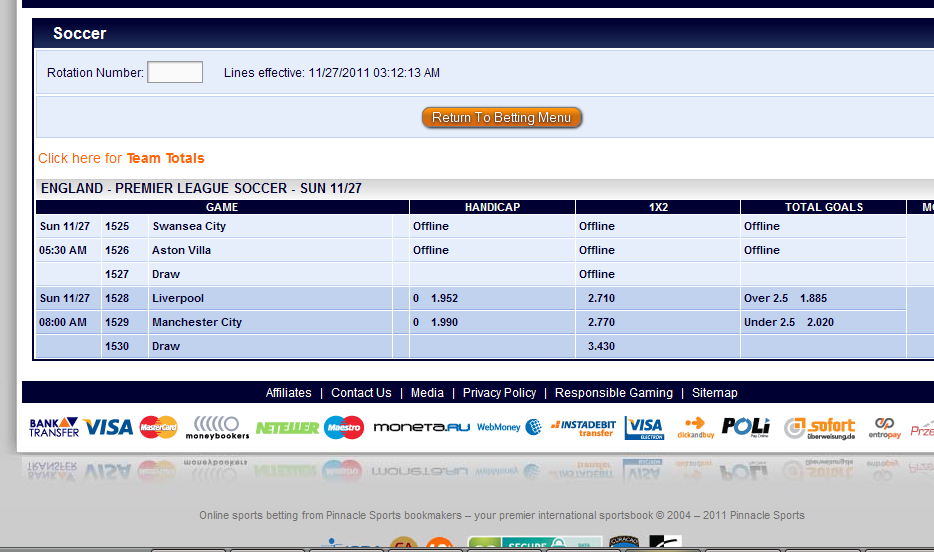The width and height of the screenshot is (934, 552).
Task: Open the Contact Us footer link
Action: (361, 393)
